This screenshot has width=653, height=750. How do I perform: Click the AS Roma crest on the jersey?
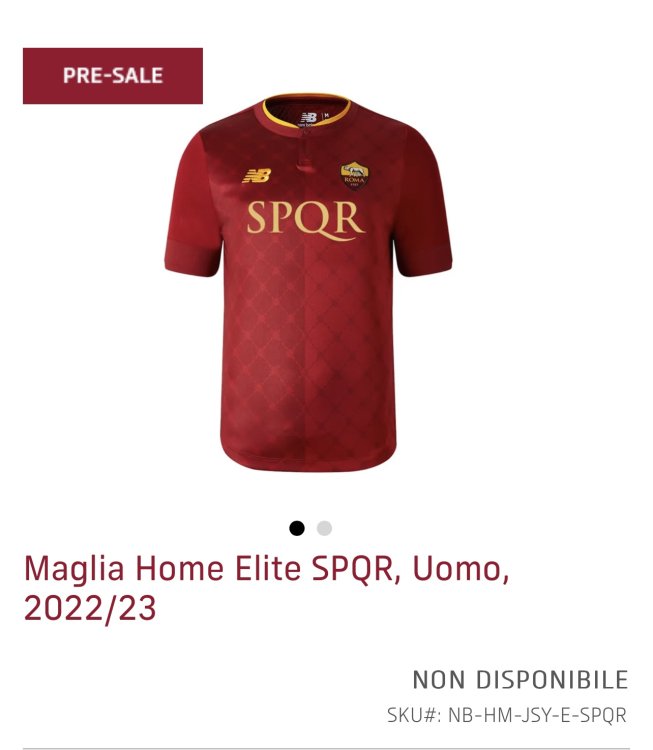coord(354,176)
